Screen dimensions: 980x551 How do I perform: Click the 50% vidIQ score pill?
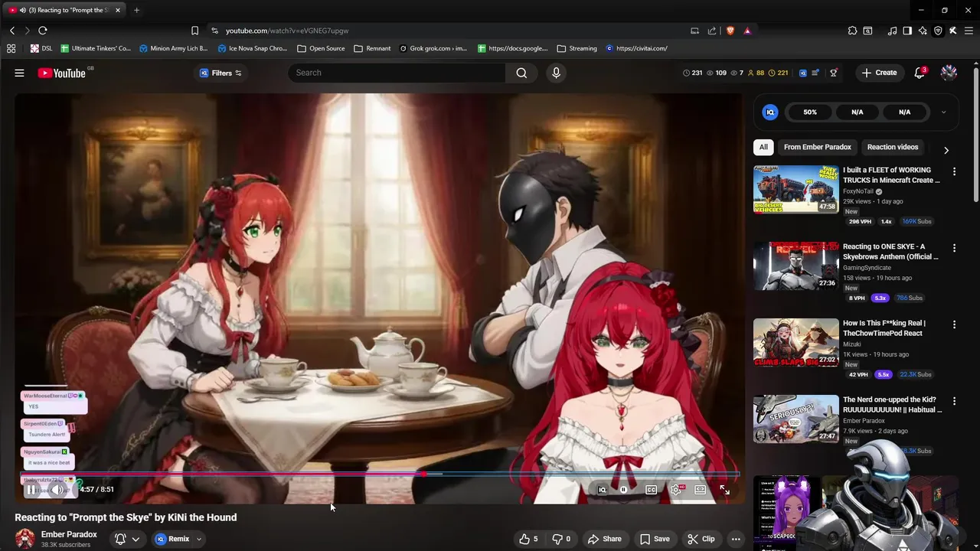[x=810, y=112]
